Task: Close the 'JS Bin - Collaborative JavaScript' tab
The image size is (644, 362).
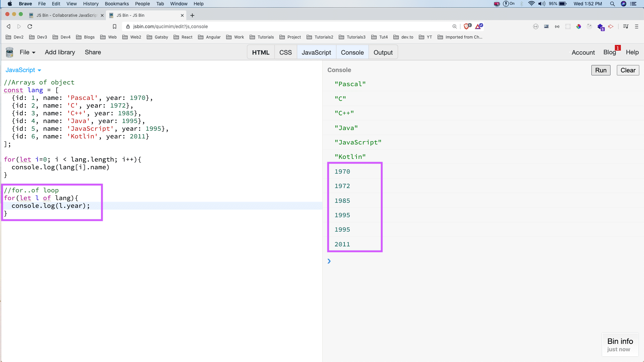Action: point(102,15)
